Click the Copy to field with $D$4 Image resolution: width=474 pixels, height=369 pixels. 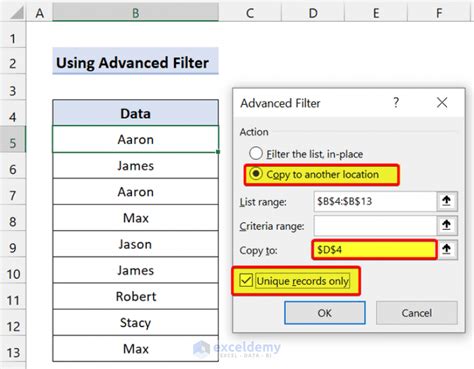point(374,250)
